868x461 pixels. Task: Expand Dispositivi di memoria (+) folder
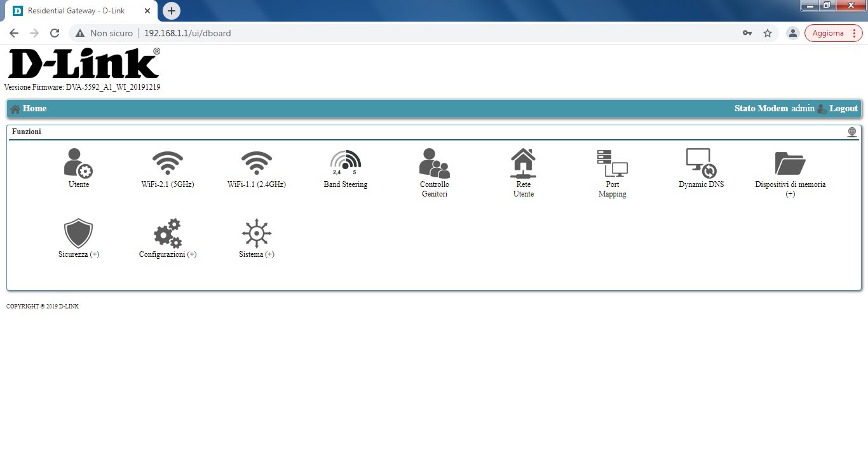point(790,163)
